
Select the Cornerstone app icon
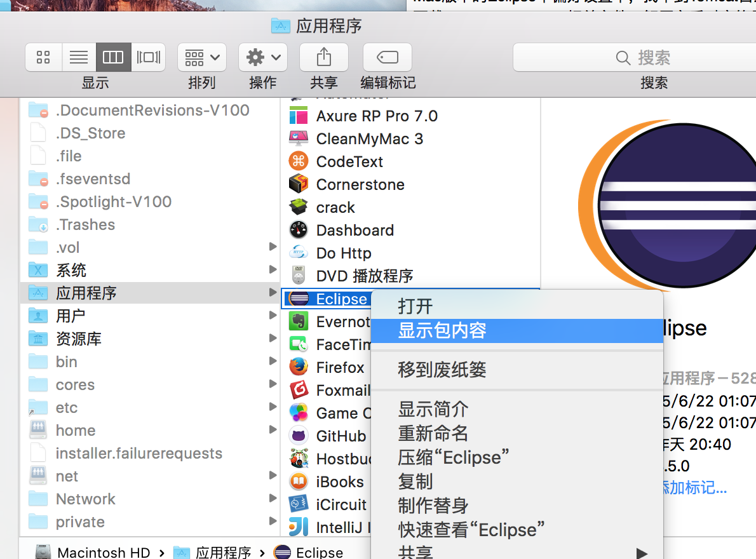pyautogui.click(x=299, y=184)
